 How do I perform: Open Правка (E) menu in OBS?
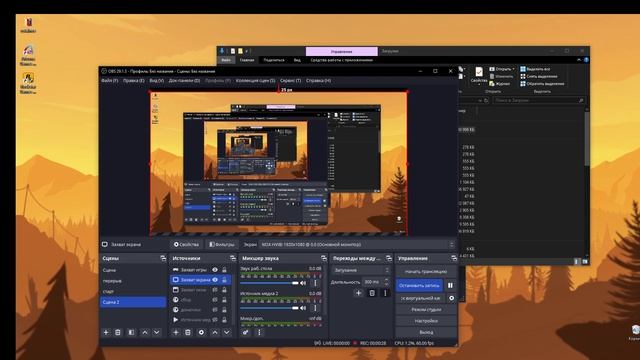pos(133,80)
